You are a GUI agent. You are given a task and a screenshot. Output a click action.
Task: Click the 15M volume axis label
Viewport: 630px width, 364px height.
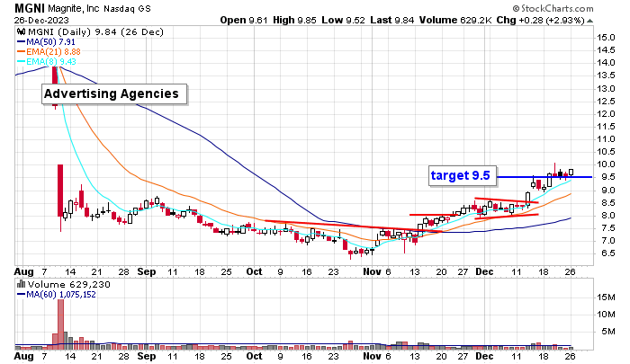coord(606,297)
